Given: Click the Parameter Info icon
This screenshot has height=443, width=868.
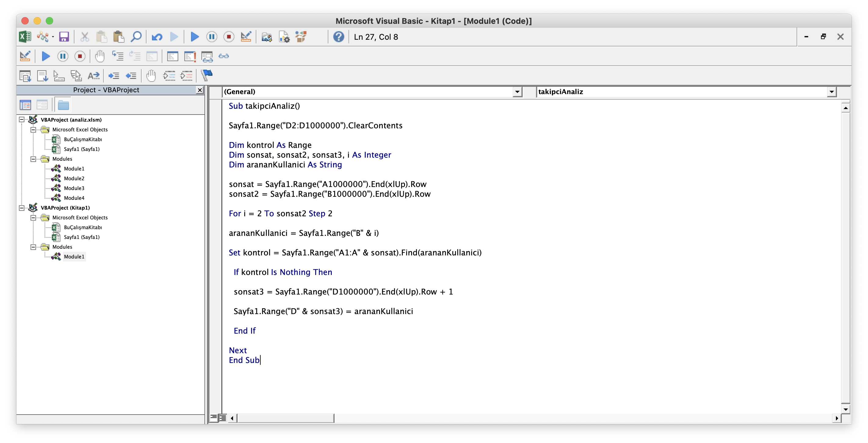Looking at the screenshot, I should click(76, 75).
